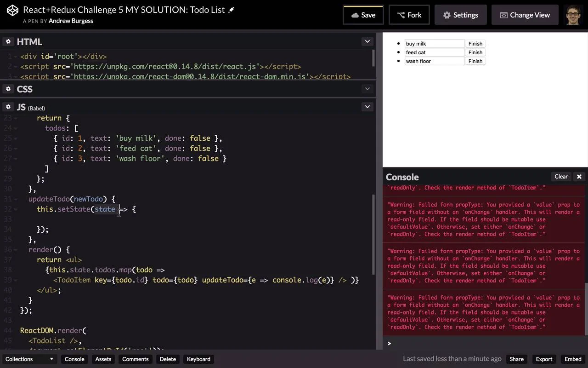Open the user avatar menu
588x368 pixels.
coord(573,15)
